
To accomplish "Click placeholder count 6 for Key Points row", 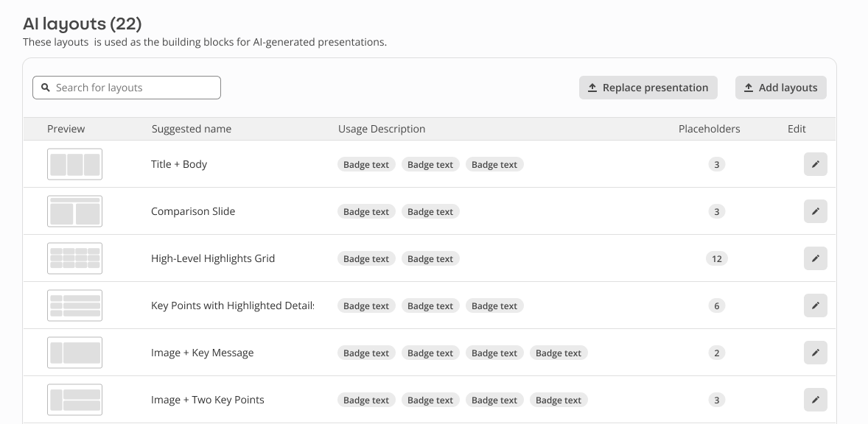I will (x=717, y=305).
